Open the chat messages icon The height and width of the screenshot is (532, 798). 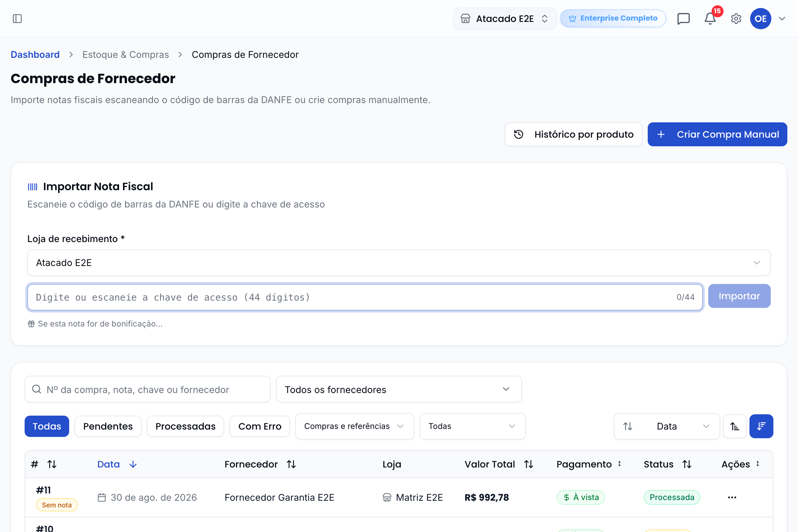[683, 18]
